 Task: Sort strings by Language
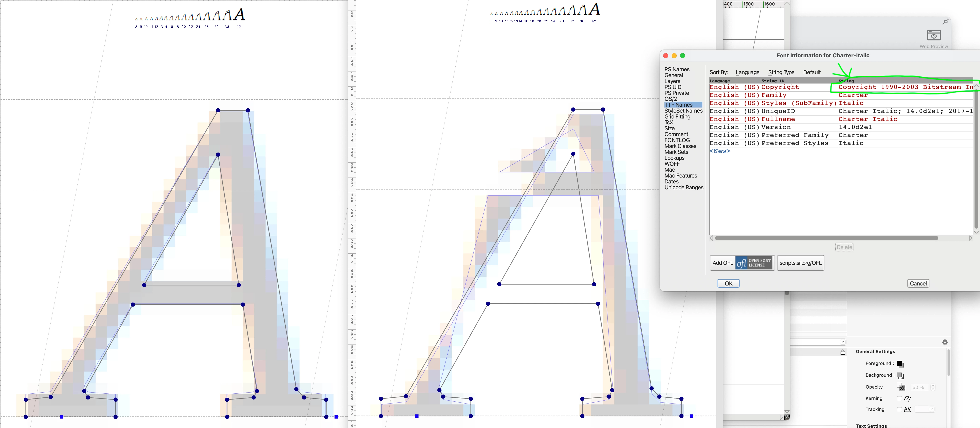pos(747,72)
